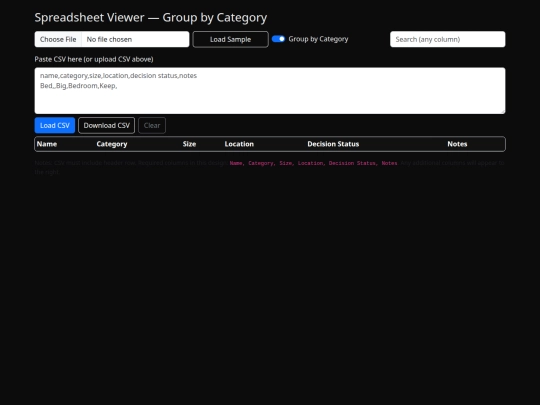Focus the Search (any column) field
Viewport: 540px width, 405px height.
click(x=447, y=39)
